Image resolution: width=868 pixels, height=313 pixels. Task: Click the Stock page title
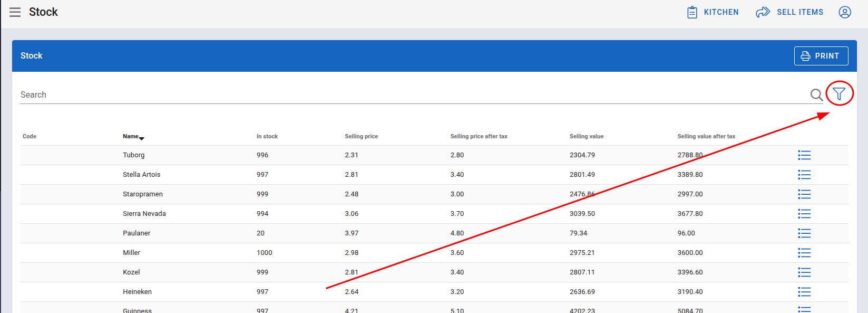pyautogui.click(x=43, y=12)
